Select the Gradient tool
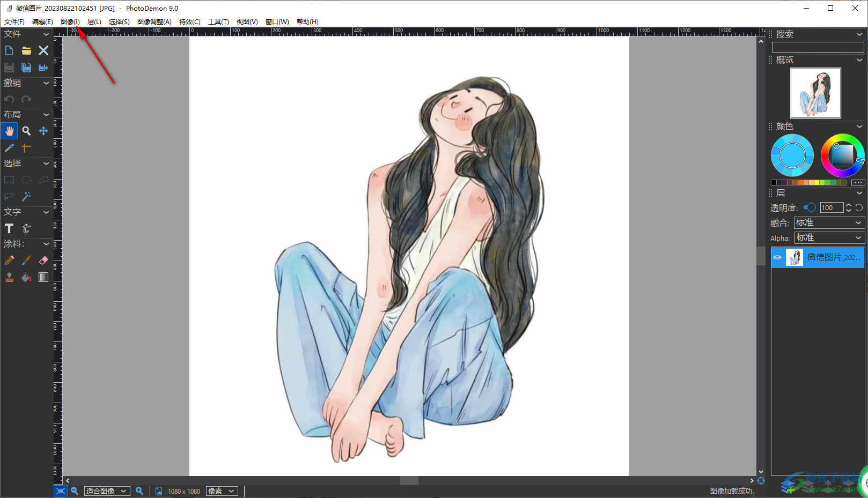This screenshot has width=868, height=498. (x=43, y=277)
